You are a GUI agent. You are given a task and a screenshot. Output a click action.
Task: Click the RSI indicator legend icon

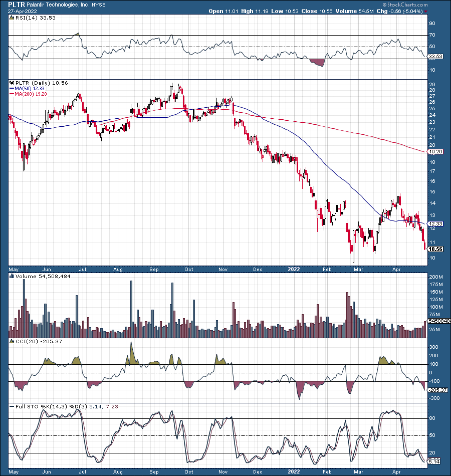pyautogui.click(x=12, y=18)
